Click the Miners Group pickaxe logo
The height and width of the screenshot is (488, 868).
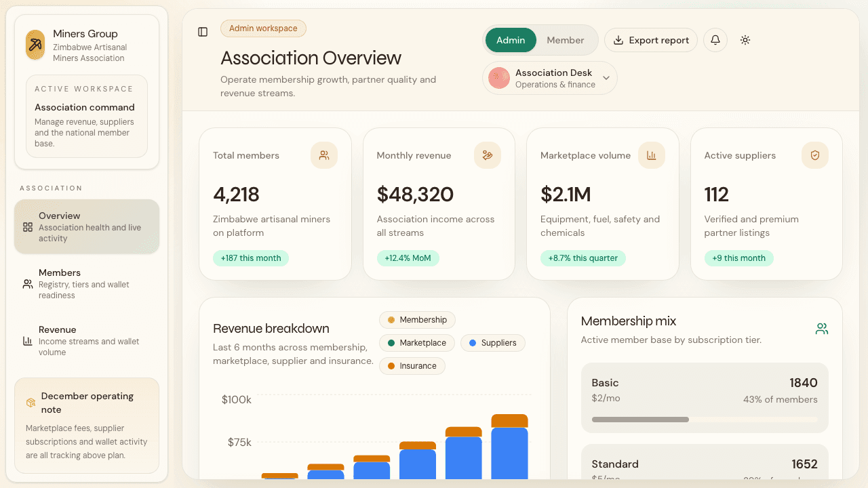(x=35, y=45)
